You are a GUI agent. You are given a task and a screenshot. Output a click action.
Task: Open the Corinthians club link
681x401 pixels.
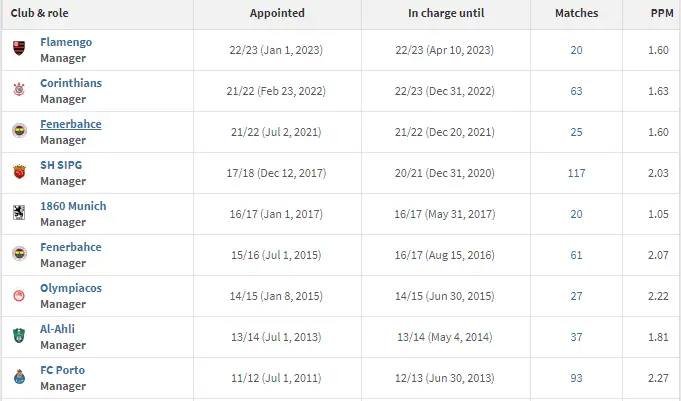70,83
